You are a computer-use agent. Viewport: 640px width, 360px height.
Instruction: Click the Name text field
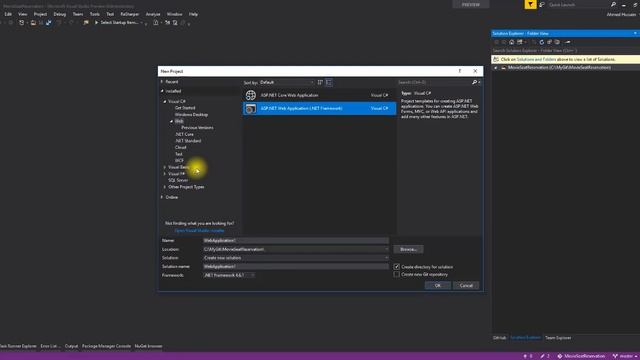click(296, 240)
